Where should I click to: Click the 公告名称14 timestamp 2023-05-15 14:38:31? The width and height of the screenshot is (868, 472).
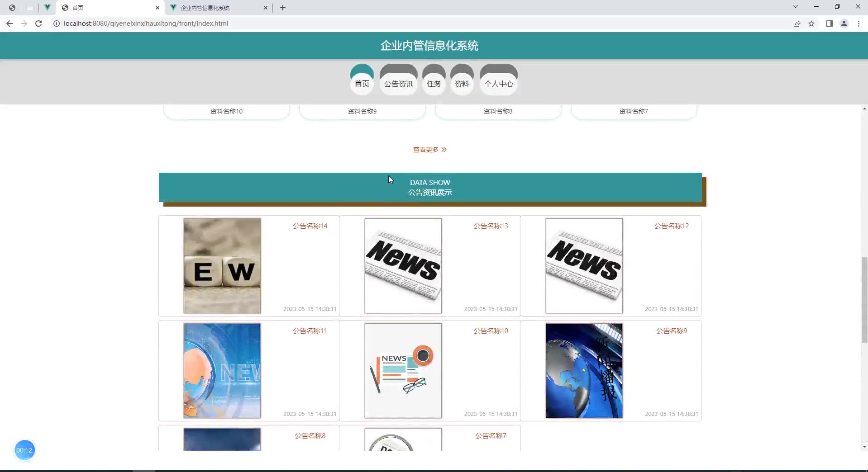pyautogui.click(x=310, y=309)
